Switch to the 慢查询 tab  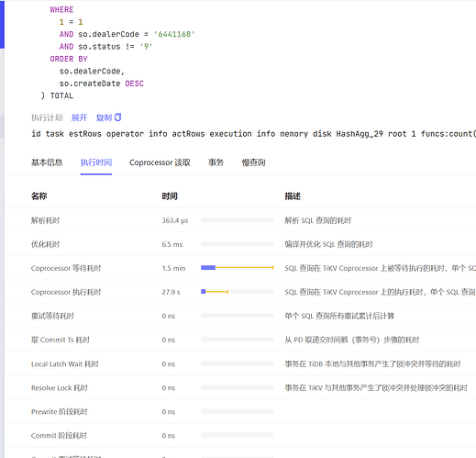pos(253,162)
